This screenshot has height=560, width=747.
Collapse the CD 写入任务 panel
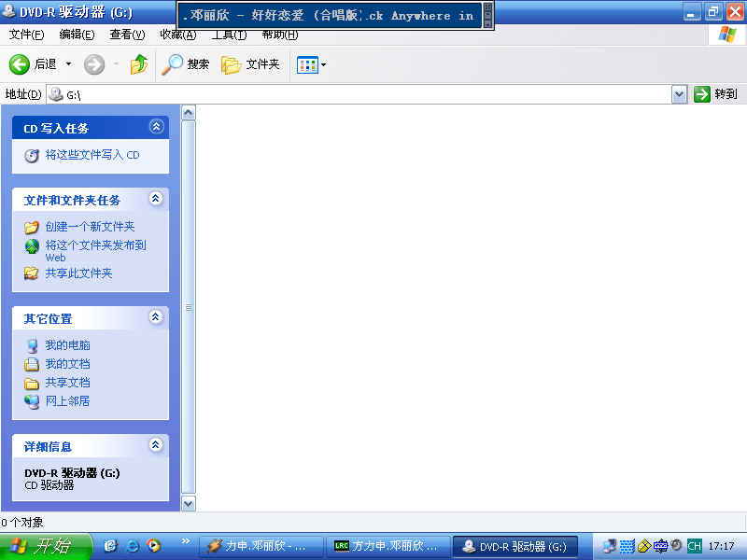click(x=156, y=127)
